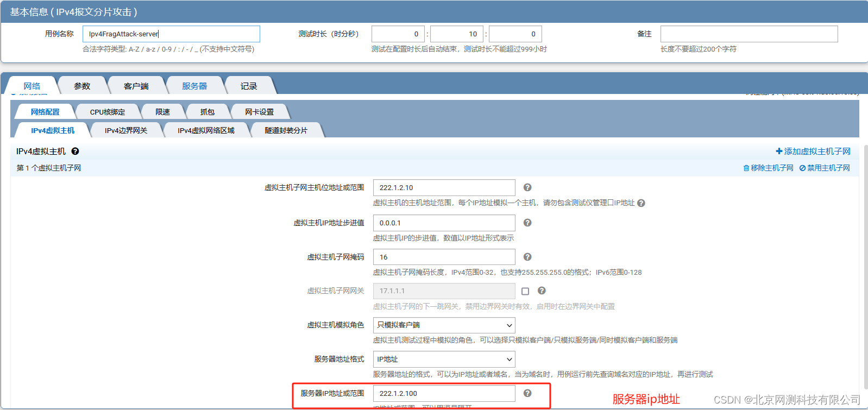
Task: Click the 备注 input field
Action: (x=749, y=34)
